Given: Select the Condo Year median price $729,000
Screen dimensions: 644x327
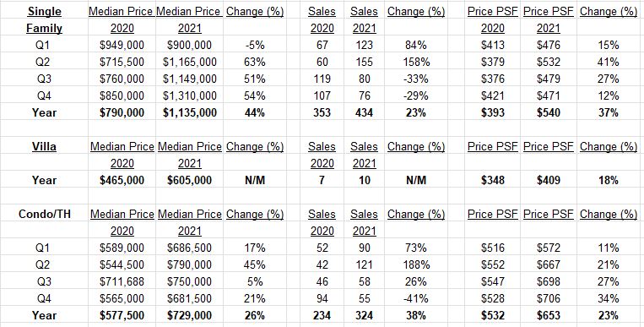Looking at the screenshot, I should [x=189, y=315].
